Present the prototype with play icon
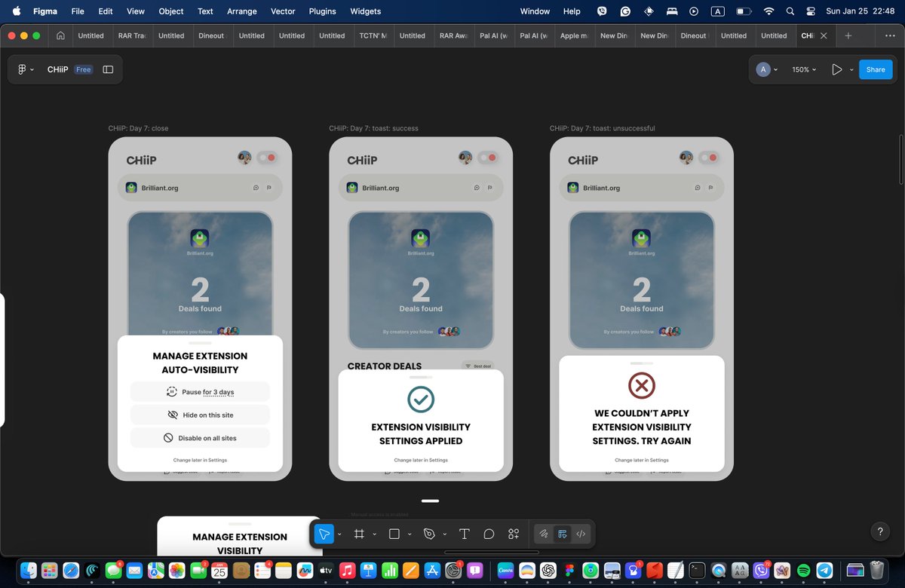 836,69
